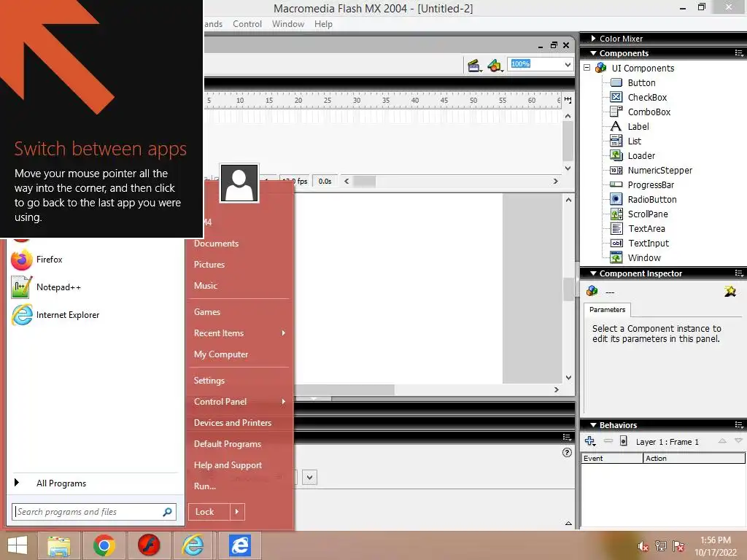Click the Action column header in Behaviors
This screenshot has width=747, height=560.
(x=694, y=458)
